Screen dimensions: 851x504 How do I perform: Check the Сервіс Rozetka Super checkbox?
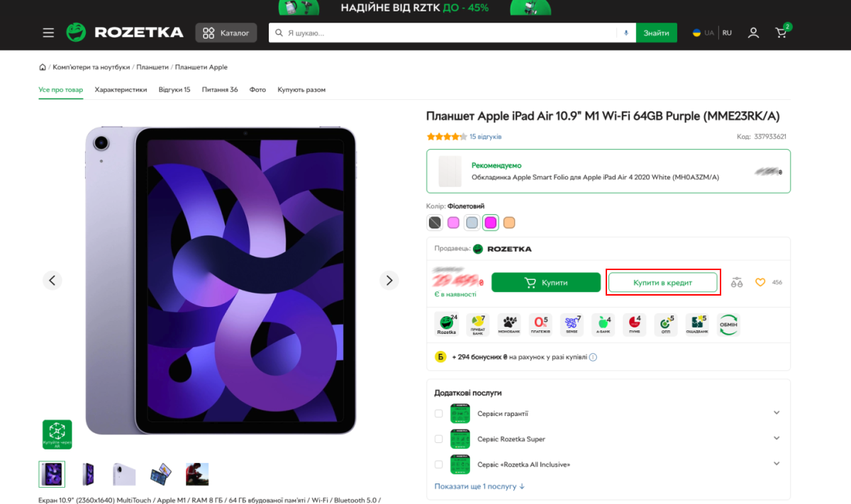pos(439,439)
